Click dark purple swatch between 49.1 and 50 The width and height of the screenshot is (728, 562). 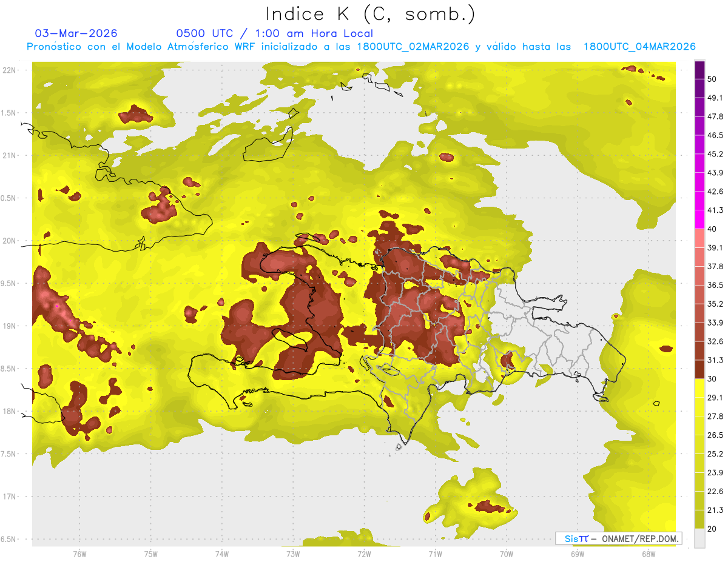coord(699,89)
